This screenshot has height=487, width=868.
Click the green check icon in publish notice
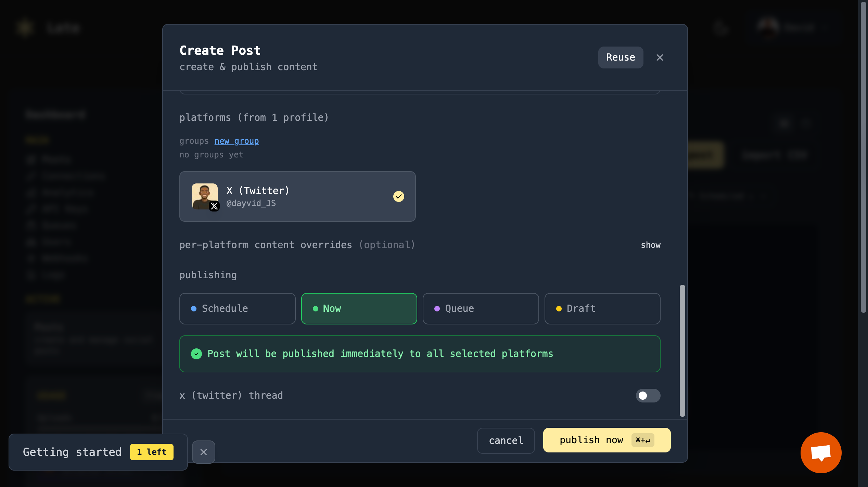pyautogui.click(x=196, y=354)
